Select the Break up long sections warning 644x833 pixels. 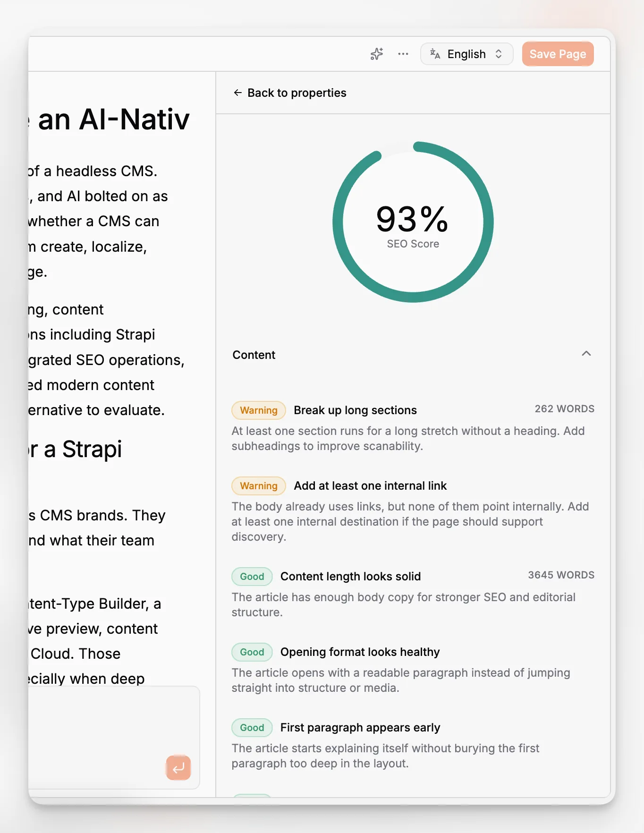(355, 410)
